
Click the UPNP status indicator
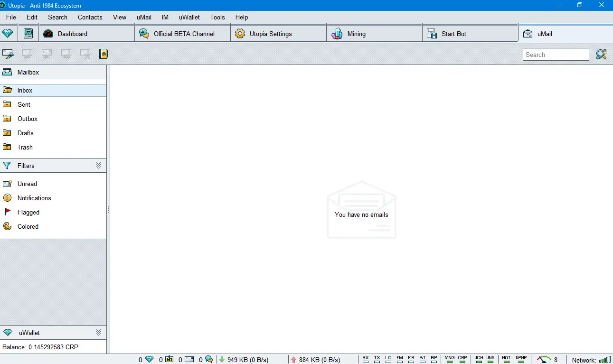point(521,359)
